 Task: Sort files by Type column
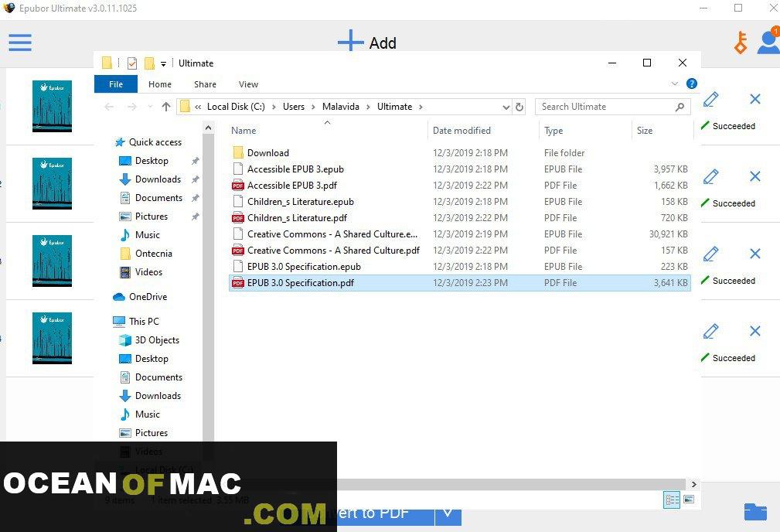click(x=553, y=131)
